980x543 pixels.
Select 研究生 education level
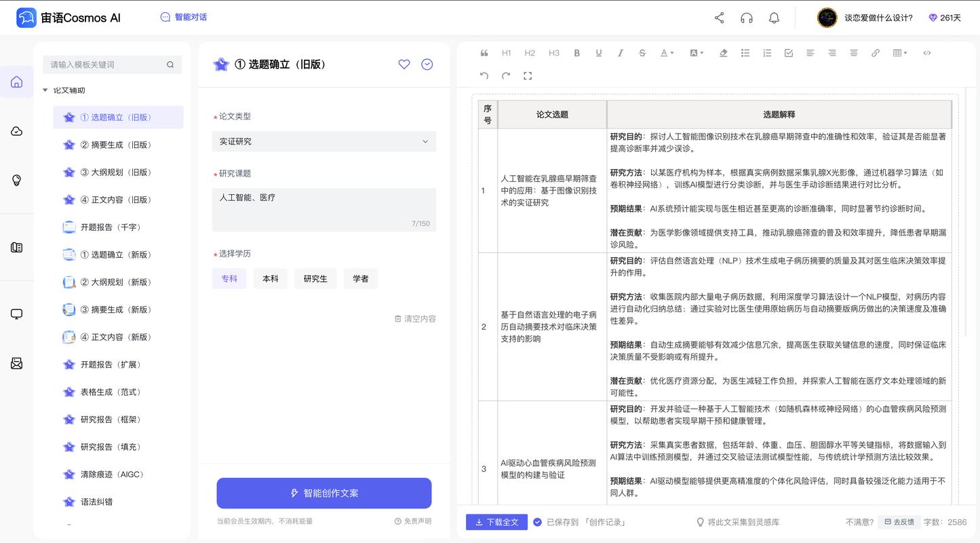pos(315,278)
